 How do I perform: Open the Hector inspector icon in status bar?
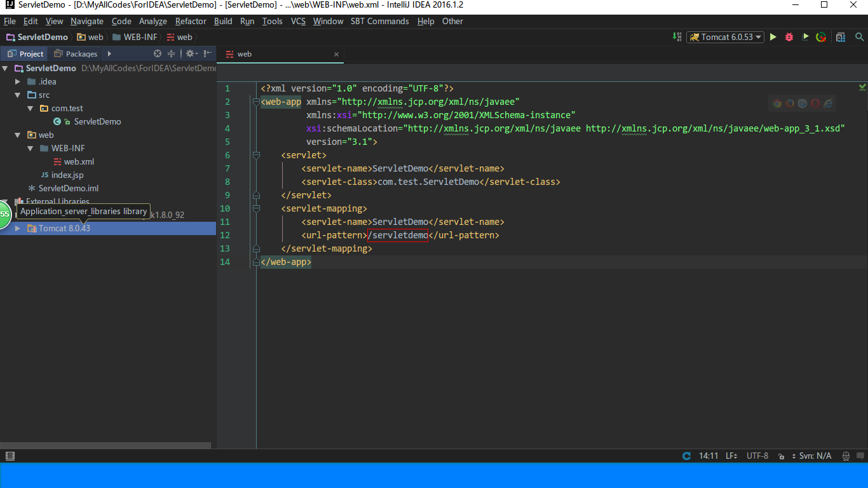(846, 456)
